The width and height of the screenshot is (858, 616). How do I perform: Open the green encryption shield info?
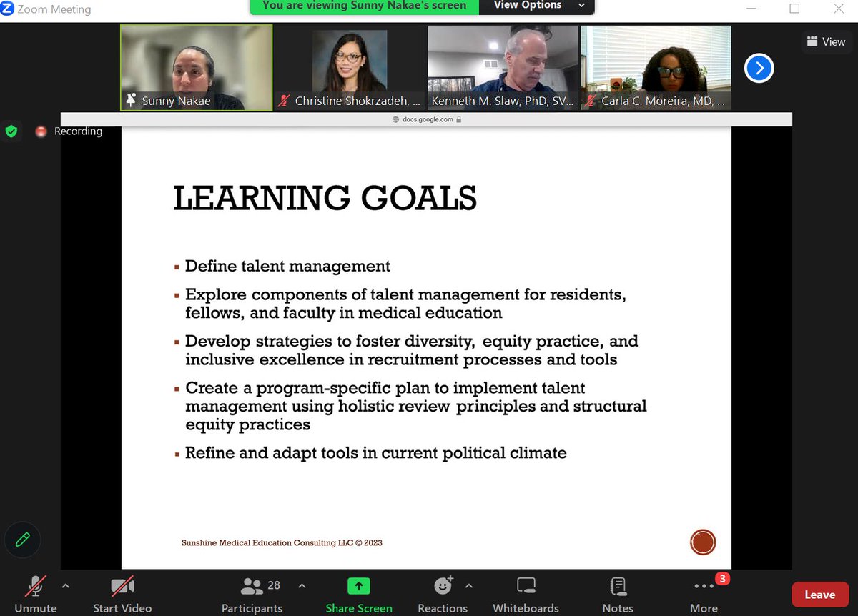click(x=11, y=131)
